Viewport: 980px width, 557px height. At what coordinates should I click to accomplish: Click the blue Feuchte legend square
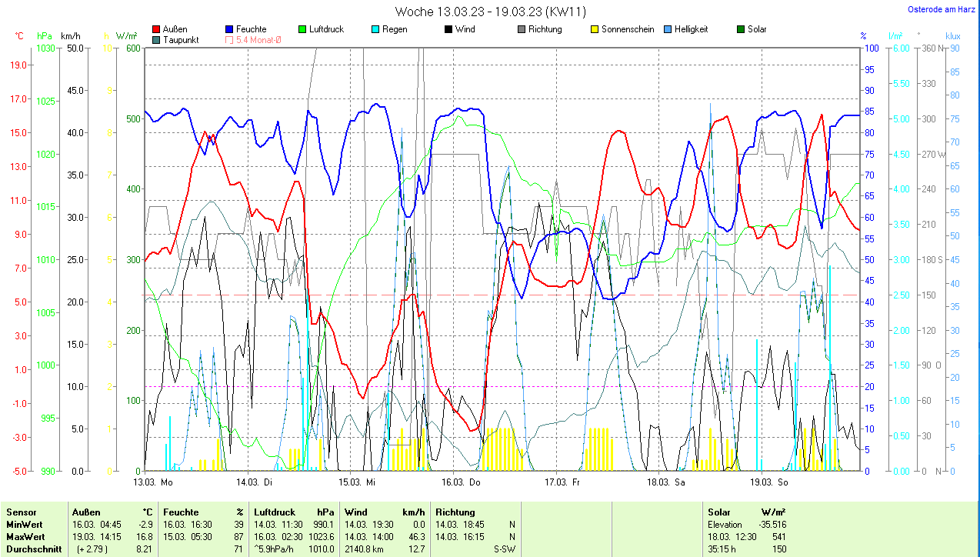pyautogui.click(x=230, y=29)
